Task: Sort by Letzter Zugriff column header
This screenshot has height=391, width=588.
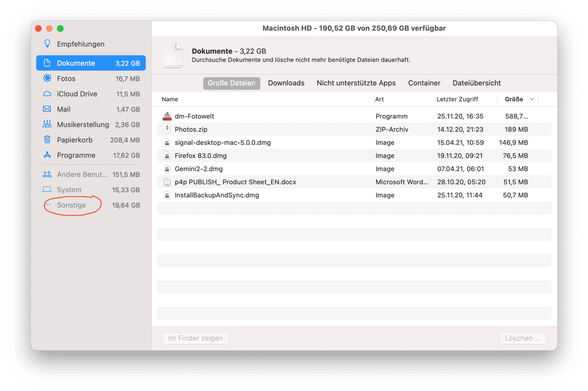Action: 457,100
